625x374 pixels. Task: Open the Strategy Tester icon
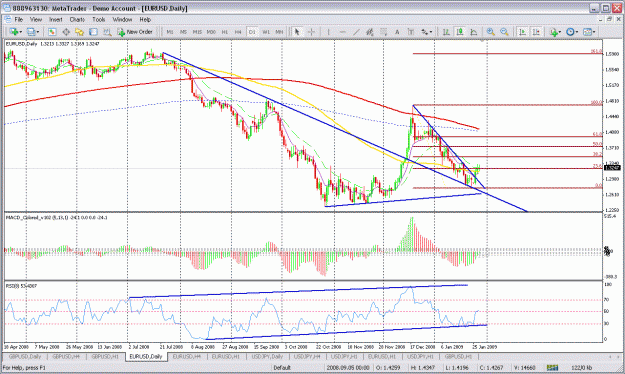(107, 32)
